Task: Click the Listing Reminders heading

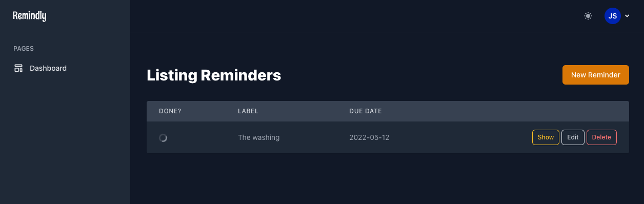Action: point(214,75)
